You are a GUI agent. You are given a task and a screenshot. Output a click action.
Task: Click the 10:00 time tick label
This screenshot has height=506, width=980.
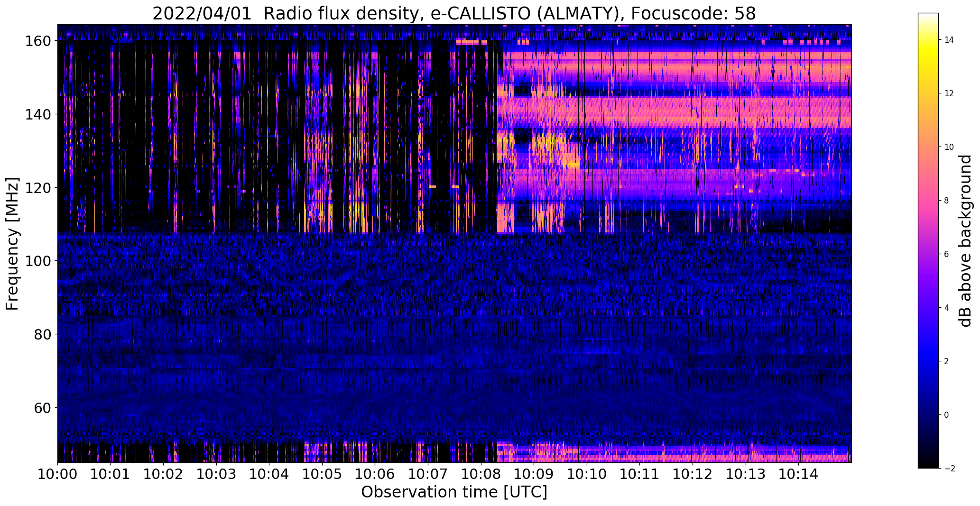(x=57, y=474)
